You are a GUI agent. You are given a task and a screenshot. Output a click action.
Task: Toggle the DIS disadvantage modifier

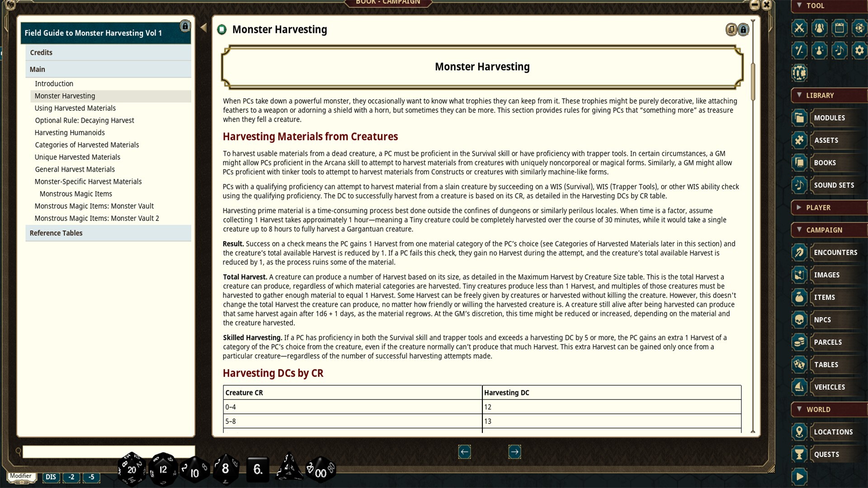(51, 477)
